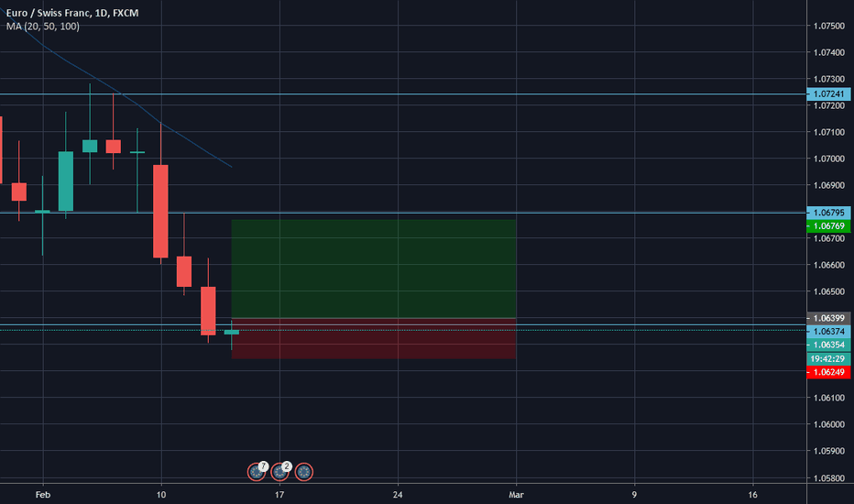Click the Mar label on the time axis
This screenshot has width=854, height=504.
pyautogui.click(x=516, y=495)
